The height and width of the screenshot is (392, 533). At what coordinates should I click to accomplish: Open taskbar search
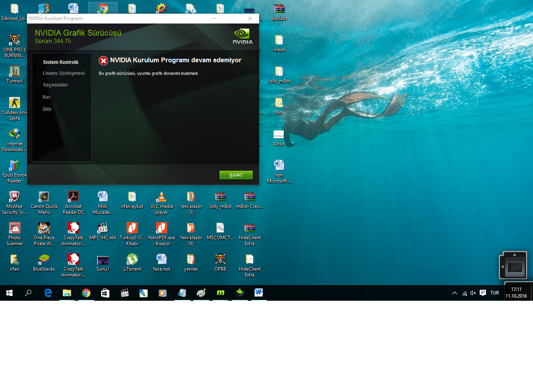pos(28,293)
